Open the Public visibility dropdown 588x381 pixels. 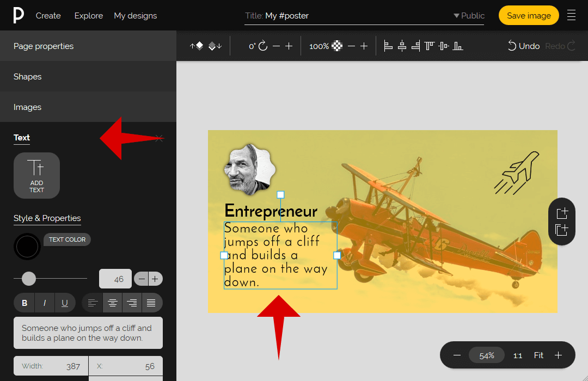(469, 16)
